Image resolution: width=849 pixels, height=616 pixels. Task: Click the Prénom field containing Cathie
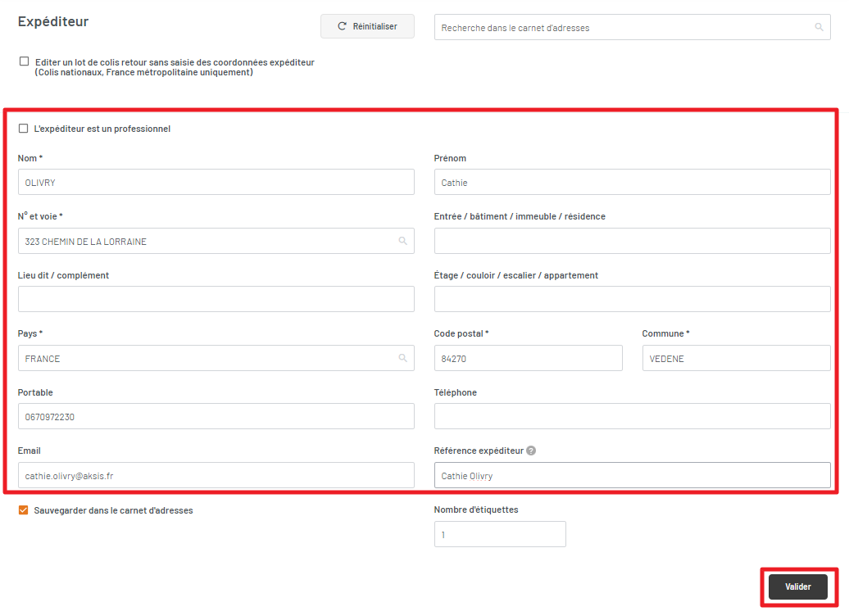633,182
